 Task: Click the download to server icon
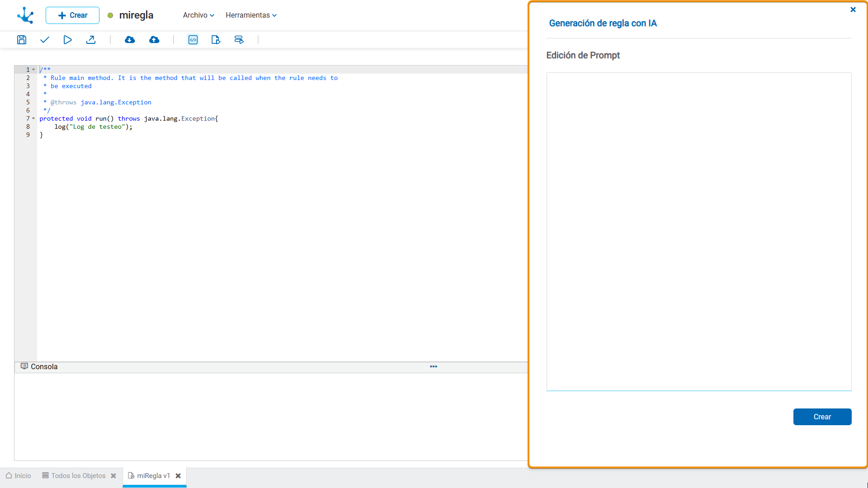pos(130,40)
